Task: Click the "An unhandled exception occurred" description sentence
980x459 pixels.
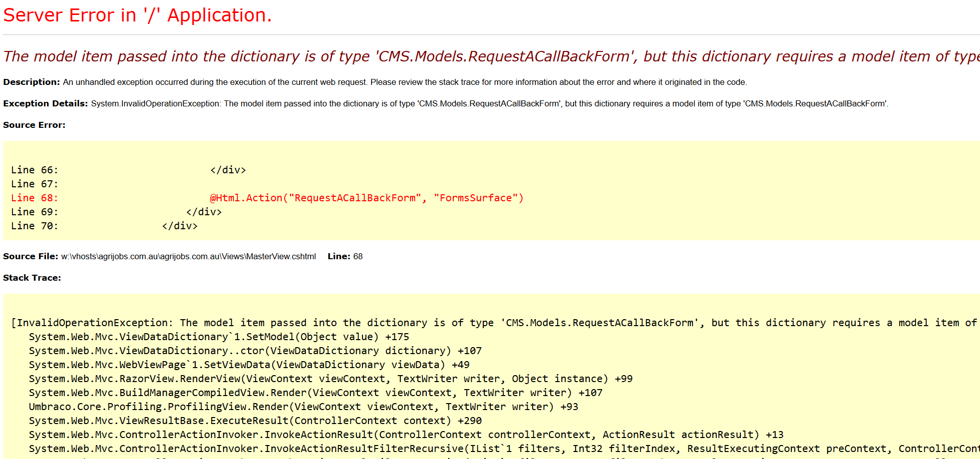Action: click(x=405, y=82)
